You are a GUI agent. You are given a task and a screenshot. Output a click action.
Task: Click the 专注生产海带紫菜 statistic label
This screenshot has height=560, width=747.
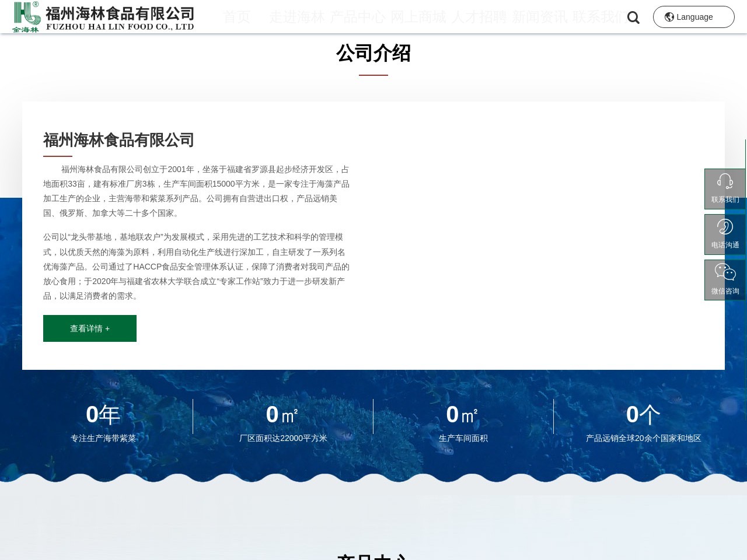coord(103,438)
